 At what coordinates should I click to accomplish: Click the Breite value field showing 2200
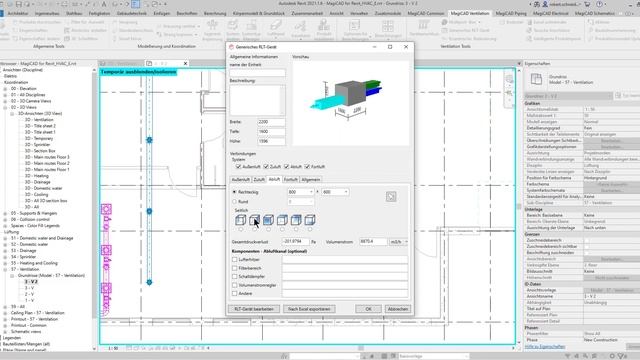click(x=271, y=122)
